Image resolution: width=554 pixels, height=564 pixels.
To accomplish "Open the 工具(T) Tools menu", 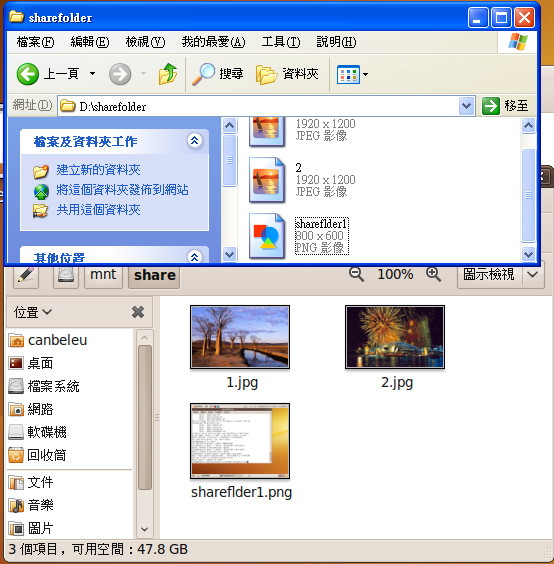I will tap(281, 42).
